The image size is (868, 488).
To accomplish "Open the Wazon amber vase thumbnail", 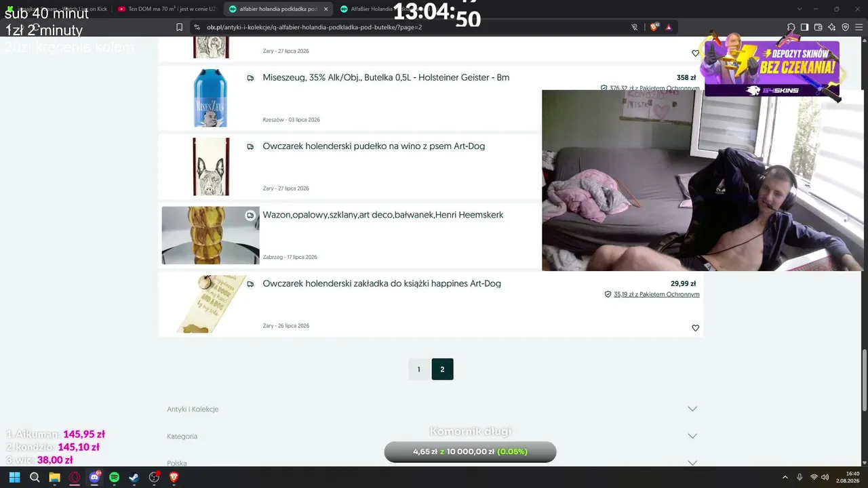I will pyautogui.click(x=210, y=235).
